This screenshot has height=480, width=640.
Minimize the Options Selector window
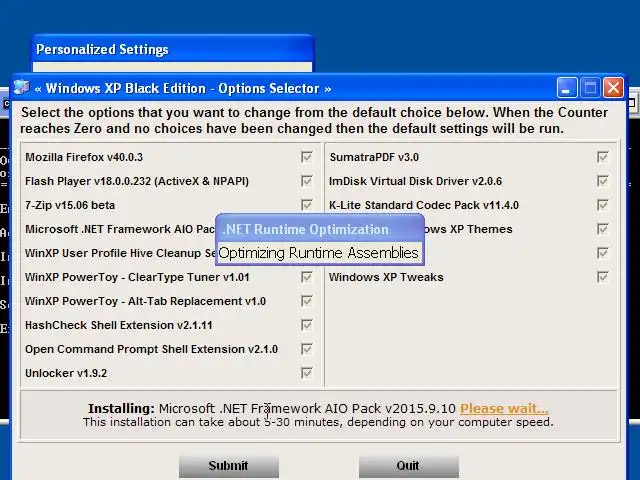pyautogui.click(x=567, y=88)
